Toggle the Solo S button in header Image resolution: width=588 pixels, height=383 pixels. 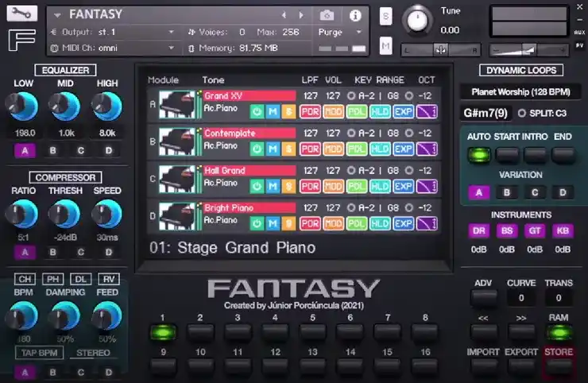[x=386, y=16]
